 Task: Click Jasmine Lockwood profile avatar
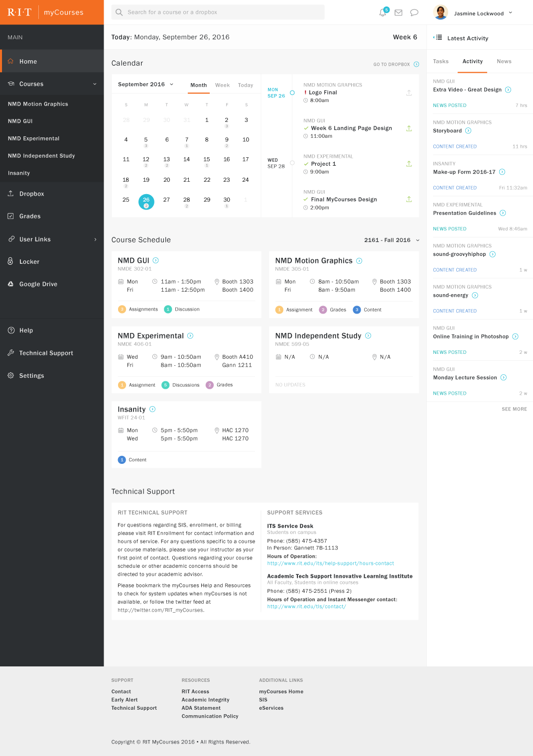click(x=441, y=12)
